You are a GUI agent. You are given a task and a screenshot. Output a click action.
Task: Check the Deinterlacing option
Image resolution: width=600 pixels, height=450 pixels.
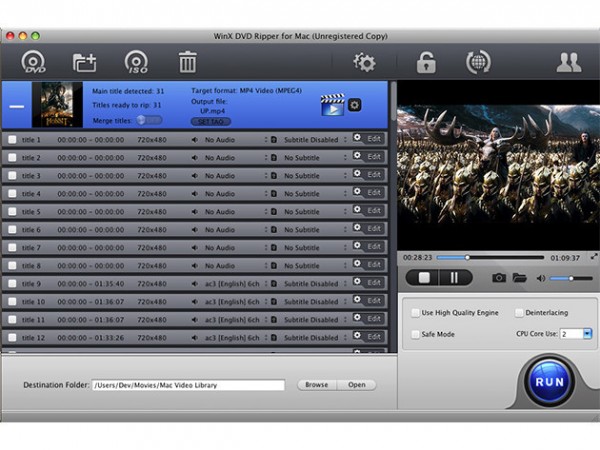[519, 313]
